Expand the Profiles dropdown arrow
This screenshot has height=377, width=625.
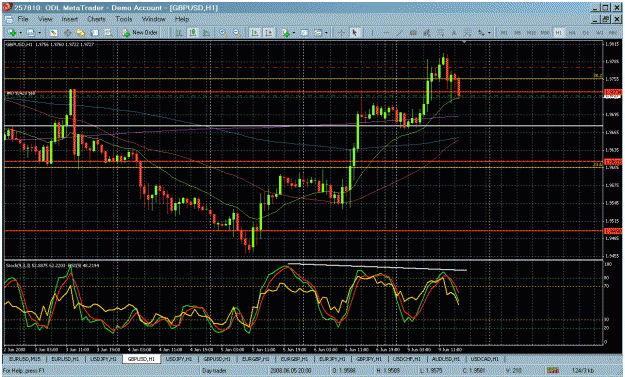[39, 33]
